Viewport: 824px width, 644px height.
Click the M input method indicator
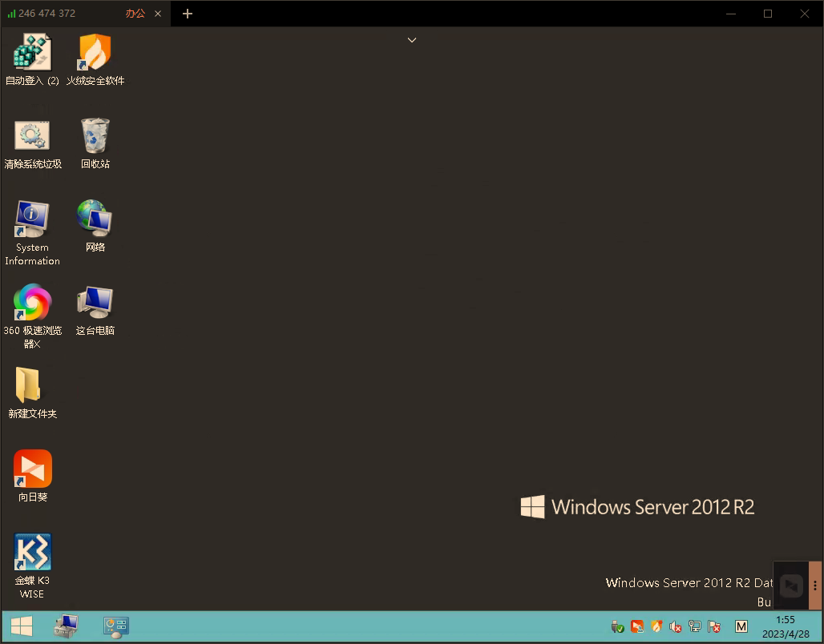(741, 626)
